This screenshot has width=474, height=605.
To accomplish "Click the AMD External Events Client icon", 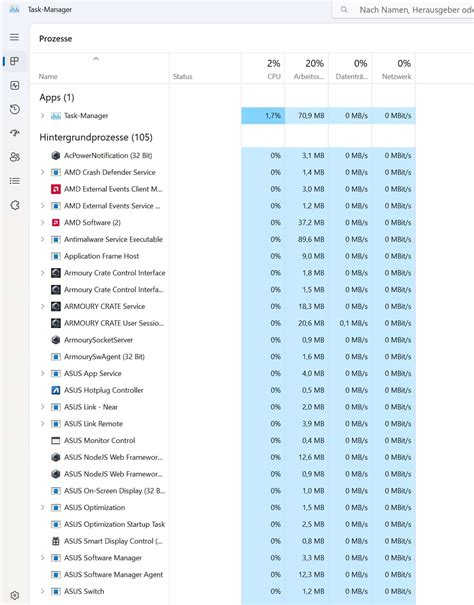I will pos(56,189).
